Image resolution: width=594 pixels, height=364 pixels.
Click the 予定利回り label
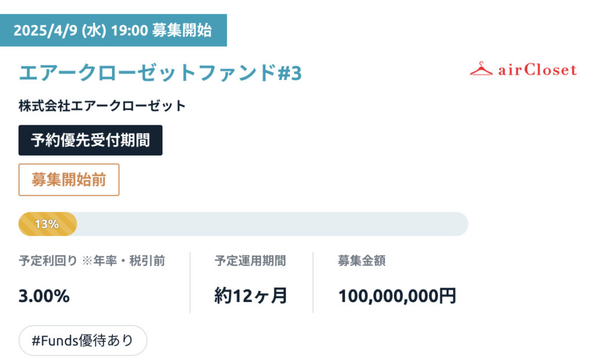(x=48, y=261)
